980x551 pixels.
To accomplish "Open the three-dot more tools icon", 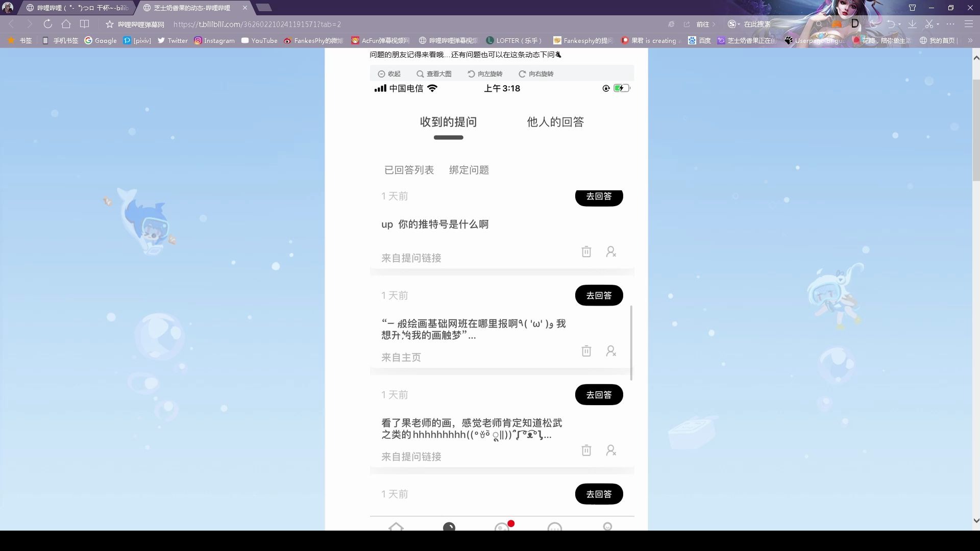I will coord(950,24).
